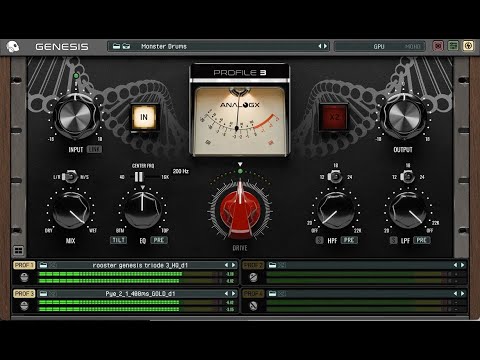Click the green settings icon in top bar
480x360 pixels.
453,46
